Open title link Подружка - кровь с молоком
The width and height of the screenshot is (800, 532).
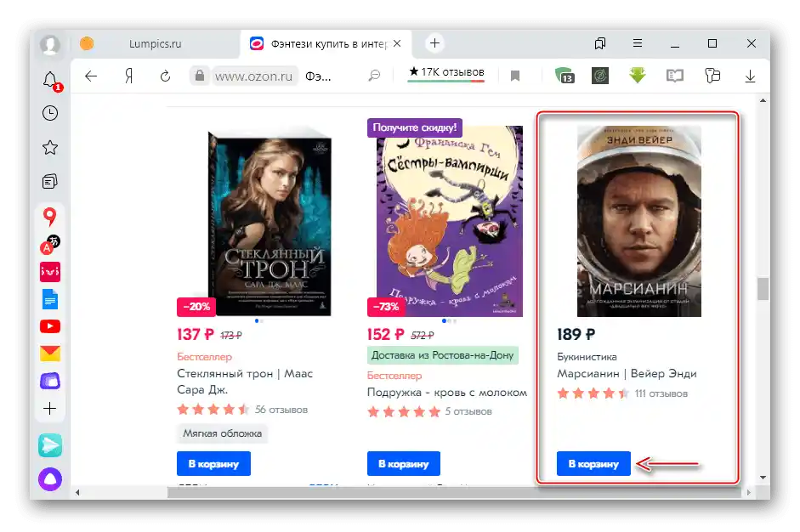[447, 393]
